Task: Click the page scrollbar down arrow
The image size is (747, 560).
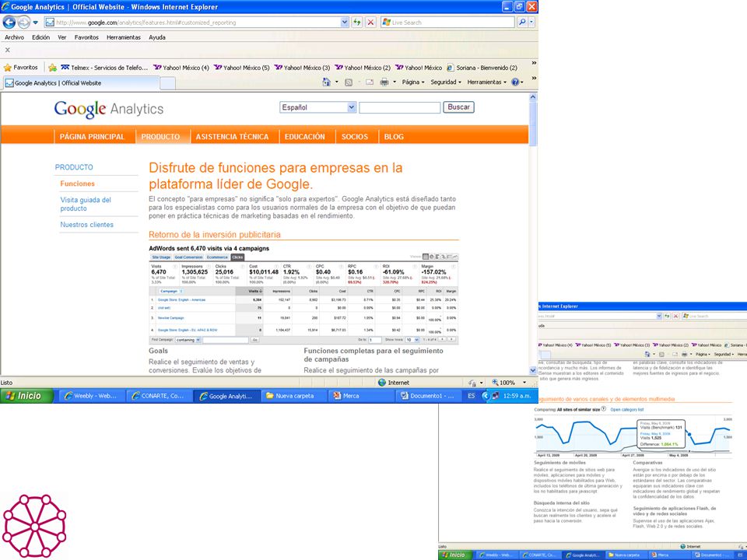Action: tap(532, 370)
